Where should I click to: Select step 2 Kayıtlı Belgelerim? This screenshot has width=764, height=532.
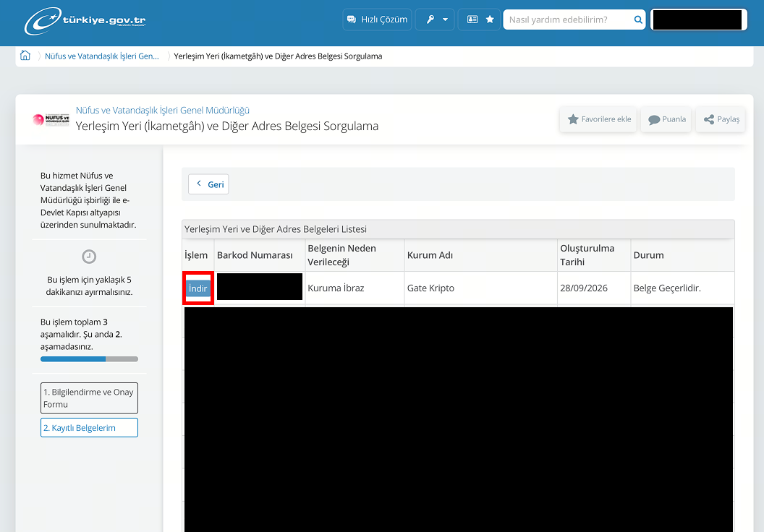click(x=89, y=428)
